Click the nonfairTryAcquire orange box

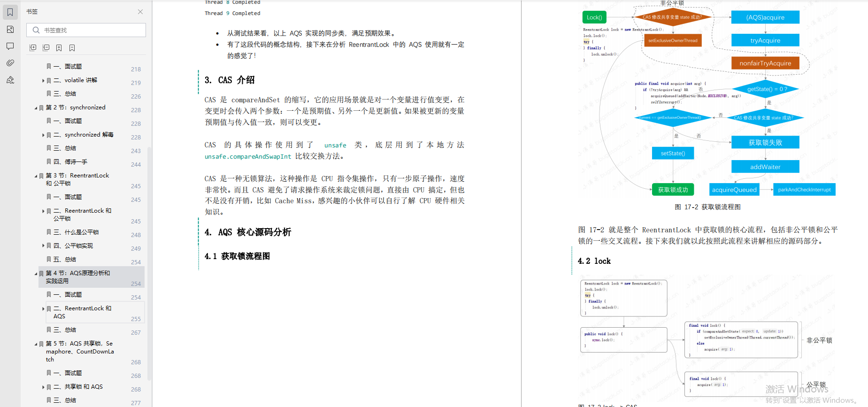[765, 63]
